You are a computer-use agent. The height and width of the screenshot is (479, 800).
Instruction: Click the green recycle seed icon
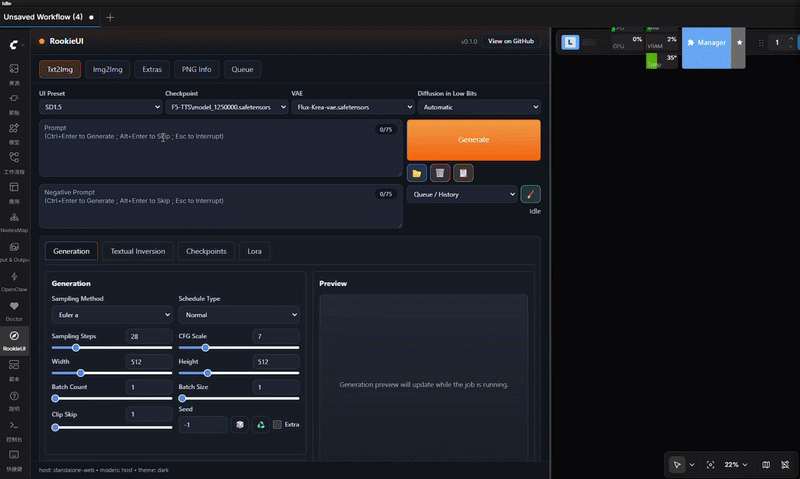click(x=261, y=424)
